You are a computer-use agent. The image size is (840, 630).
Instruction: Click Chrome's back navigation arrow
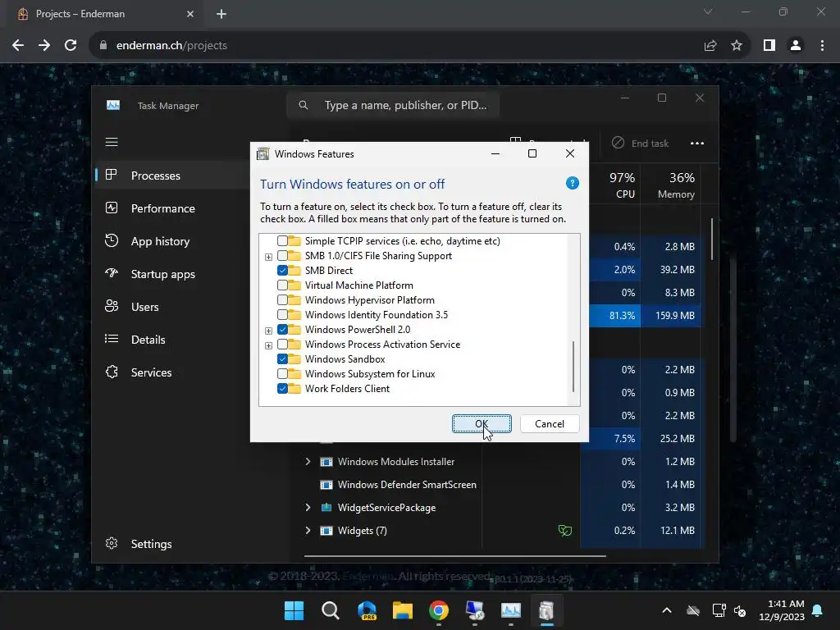18,46
